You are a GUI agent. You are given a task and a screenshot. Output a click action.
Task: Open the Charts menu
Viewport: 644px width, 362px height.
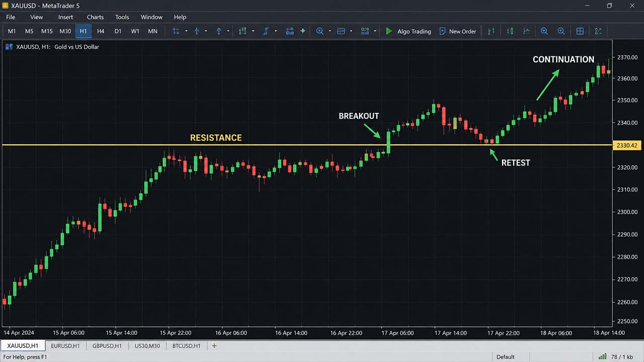point(95,17)
